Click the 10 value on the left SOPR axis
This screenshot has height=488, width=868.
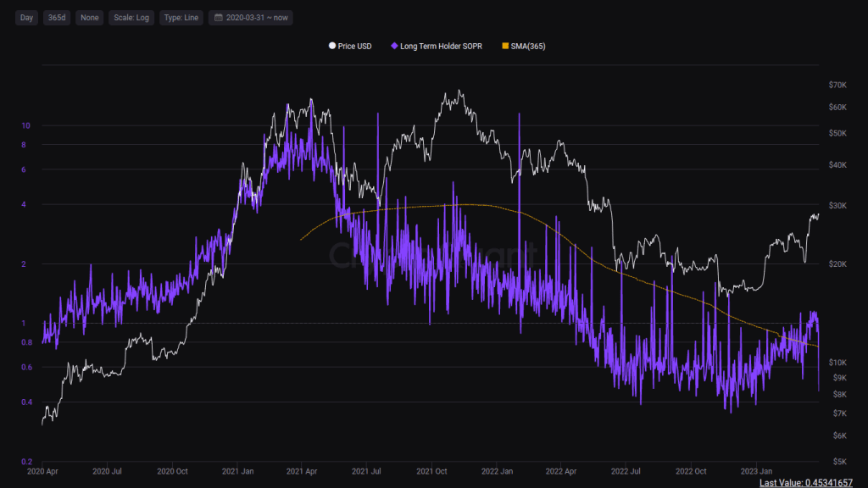(24, 125)
